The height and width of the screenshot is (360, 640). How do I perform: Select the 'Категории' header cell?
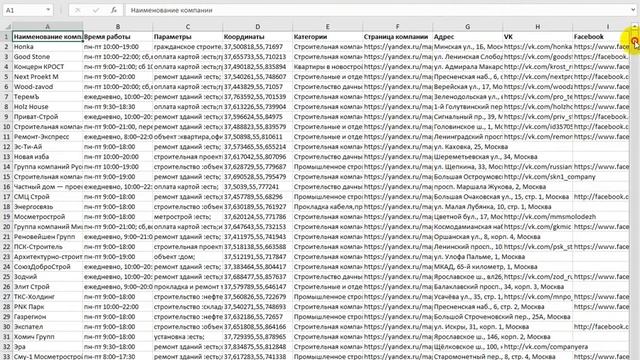[328, 37]
